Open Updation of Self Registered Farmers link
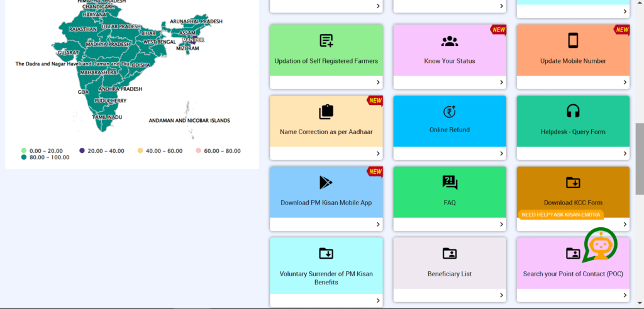Image resolution: width=644 pixels, height=309 pixels. [x=326, y=61]
